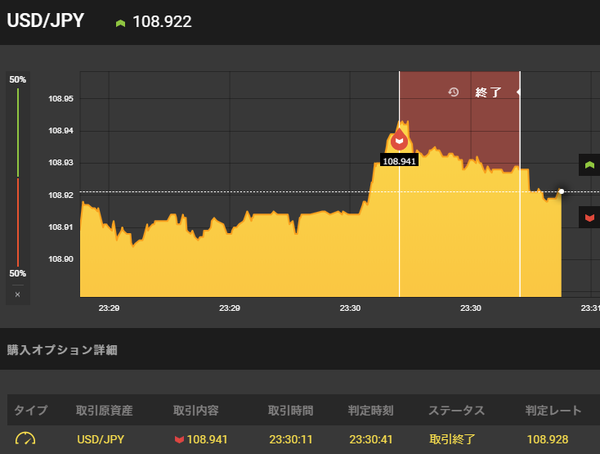Image resolution: width=600 pixels, height=454 pixels.
Task: Click the white current price dot on chart
Action: pyautogui.click(x=561, y=191)
